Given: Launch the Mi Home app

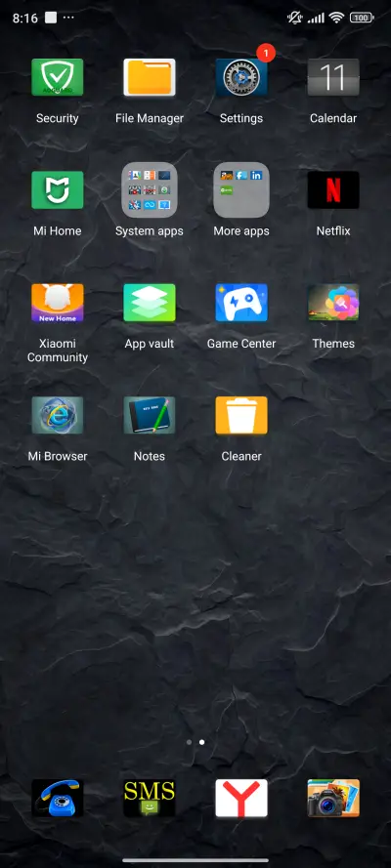Looking at the screenshot, I should tap(58, 189).
